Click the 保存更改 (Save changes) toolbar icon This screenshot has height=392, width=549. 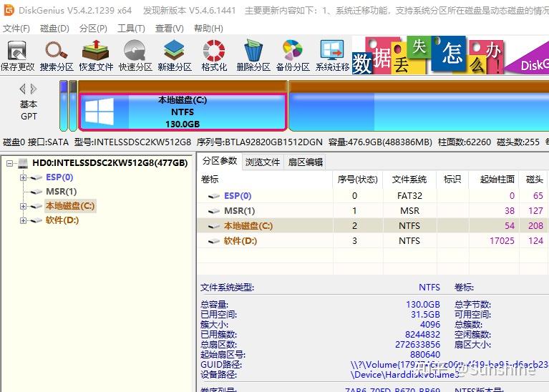[17, 55]
